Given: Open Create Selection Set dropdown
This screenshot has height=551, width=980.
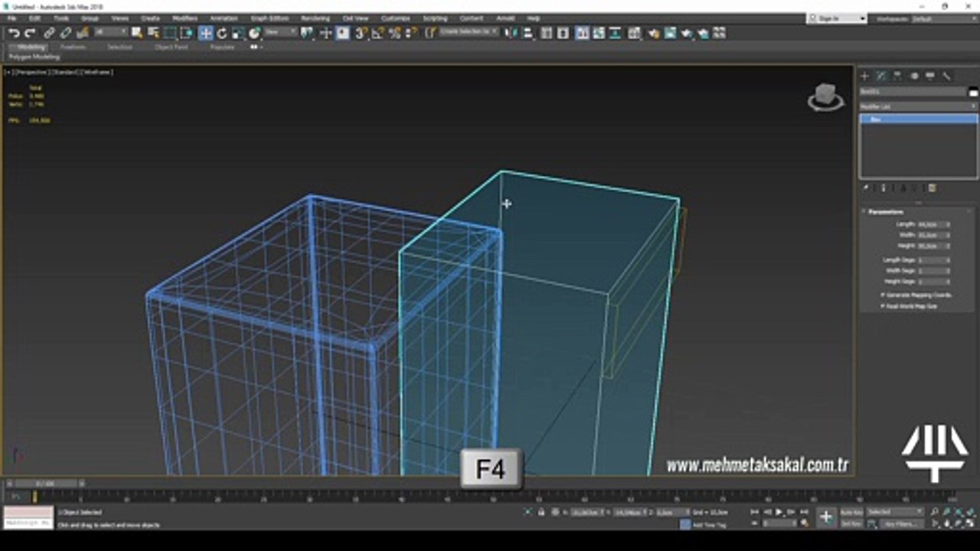Looking at the screenshot, I should pos(469,32).
